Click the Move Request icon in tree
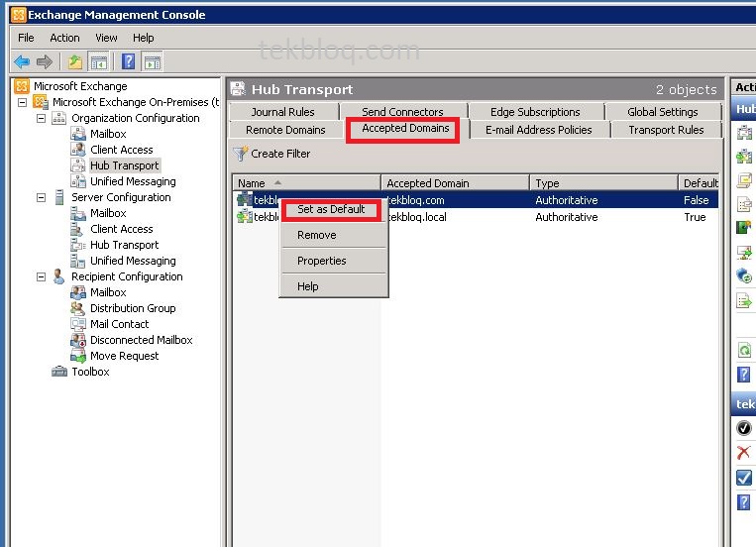 (78, 356)
